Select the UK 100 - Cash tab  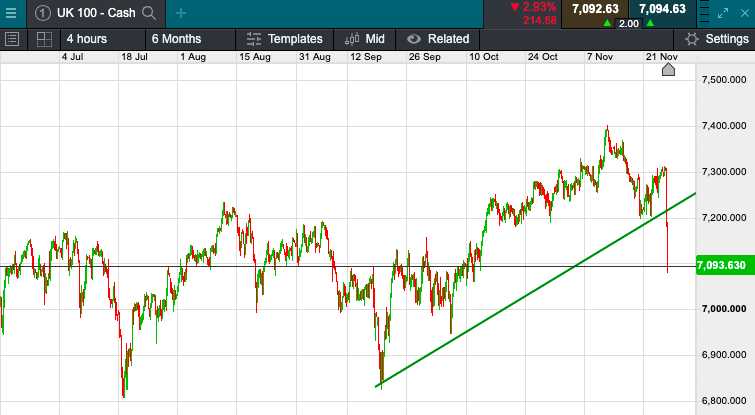tap(95, 13)
